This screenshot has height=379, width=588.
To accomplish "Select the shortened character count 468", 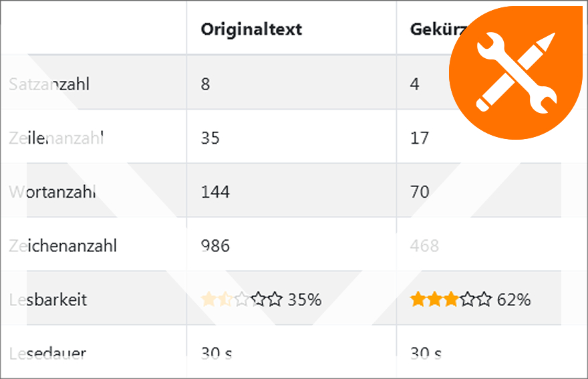I will 424,246.
